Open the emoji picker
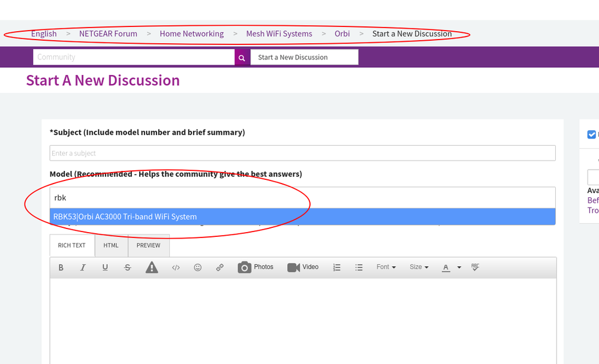This screenshot has width=599, height=364. 198,267
